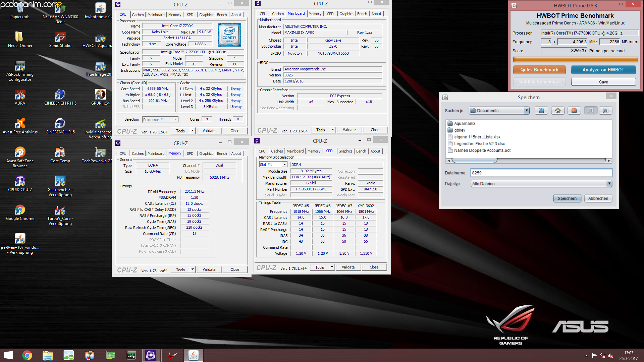Select Geekbench 3 desktop shortcut

pyautogui.click(x=60, y=186)
